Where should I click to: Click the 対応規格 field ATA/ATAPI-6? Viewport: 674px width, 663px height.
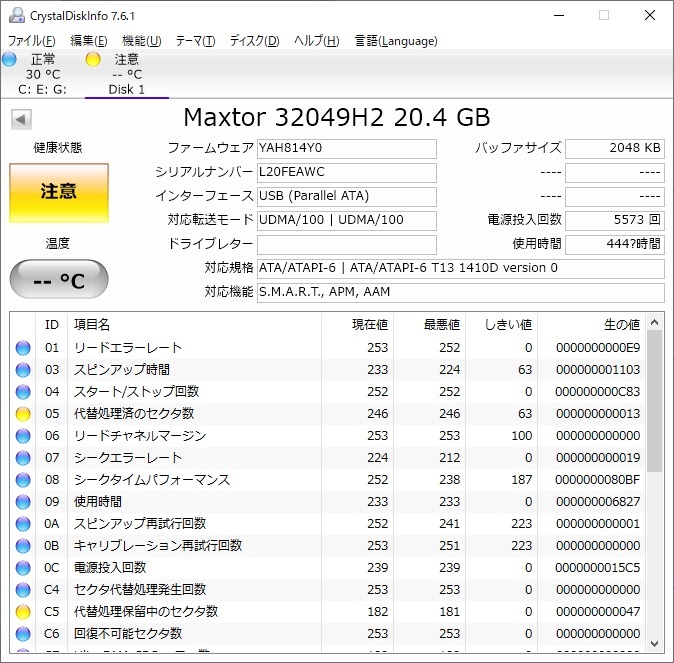click(461, 269)
